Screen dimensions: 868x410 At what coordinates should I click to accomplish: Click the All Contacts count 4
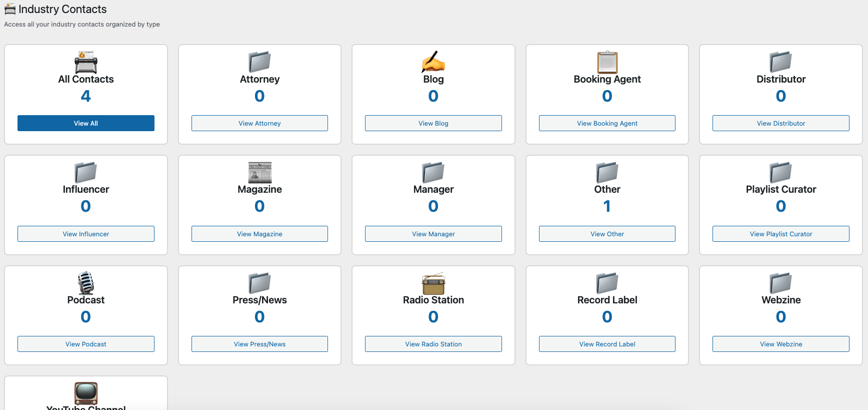pos(86,96)
